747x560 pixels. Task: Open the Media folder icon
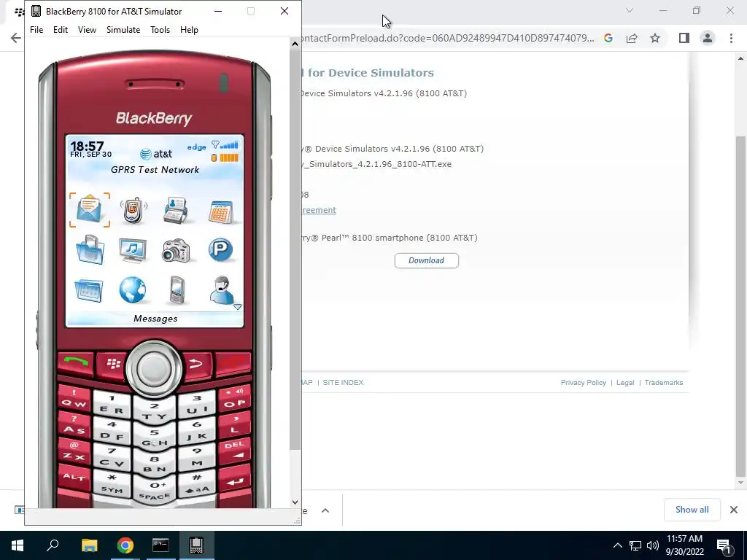pyautogui.click(x=90, y=250)
